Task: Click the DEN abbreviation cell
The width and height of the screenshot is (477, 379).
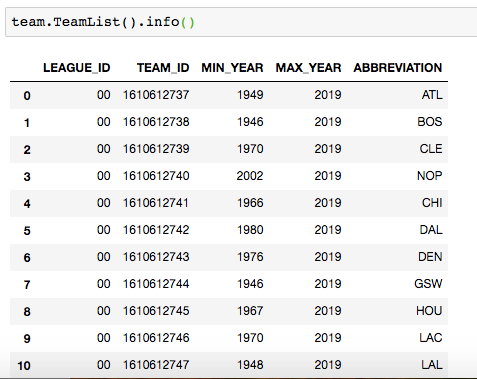Action: click(430, 257)
